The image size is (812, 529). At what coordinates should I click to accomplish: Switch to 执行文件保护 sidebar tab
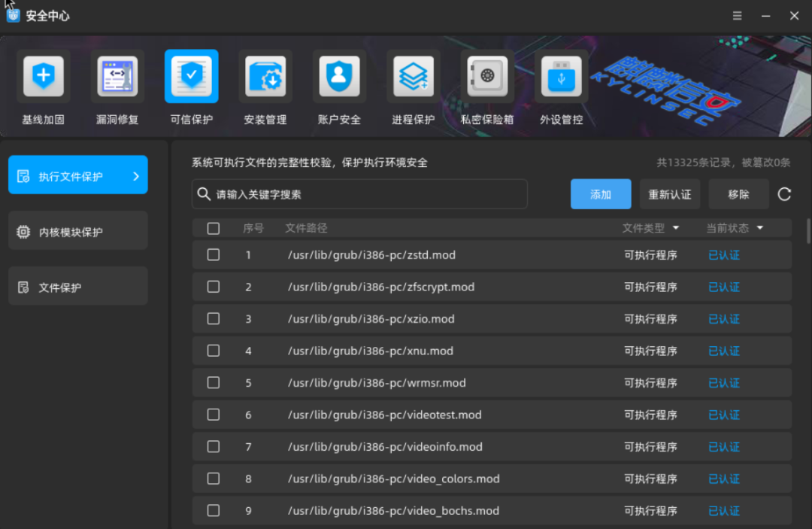coord(78,175)
